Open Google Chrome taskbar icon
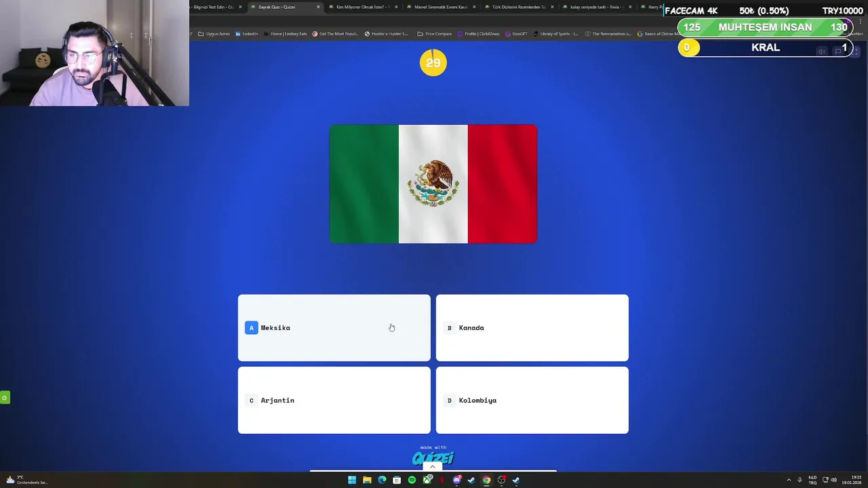The width and height of the screenshot is (868, 488). pos(486,480)
